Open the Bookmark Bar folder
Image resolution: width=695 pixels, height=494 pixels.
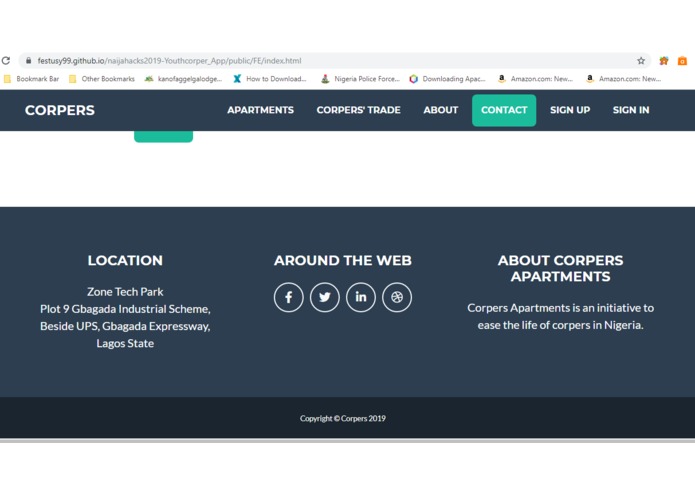(x=31, y=79)
